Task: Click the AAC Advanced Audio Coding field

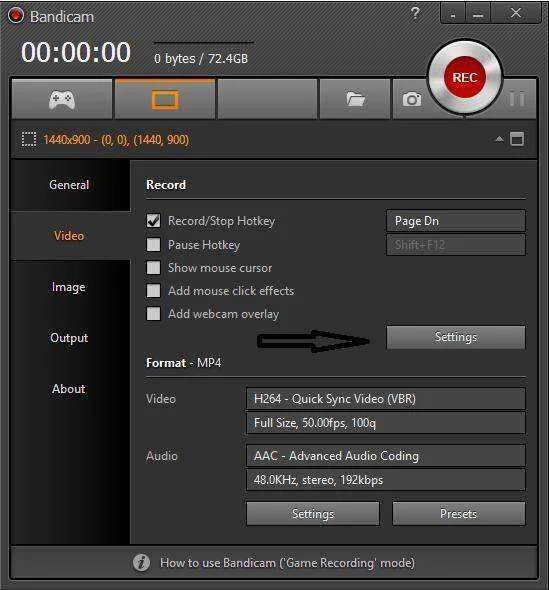Action: coord(386,456)
